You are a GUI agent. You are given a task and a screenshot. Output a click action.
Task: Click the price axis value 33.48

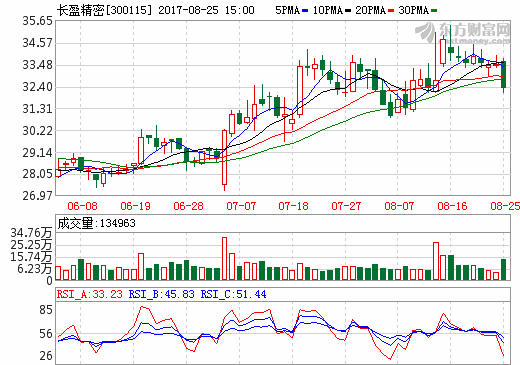point(37,65)
